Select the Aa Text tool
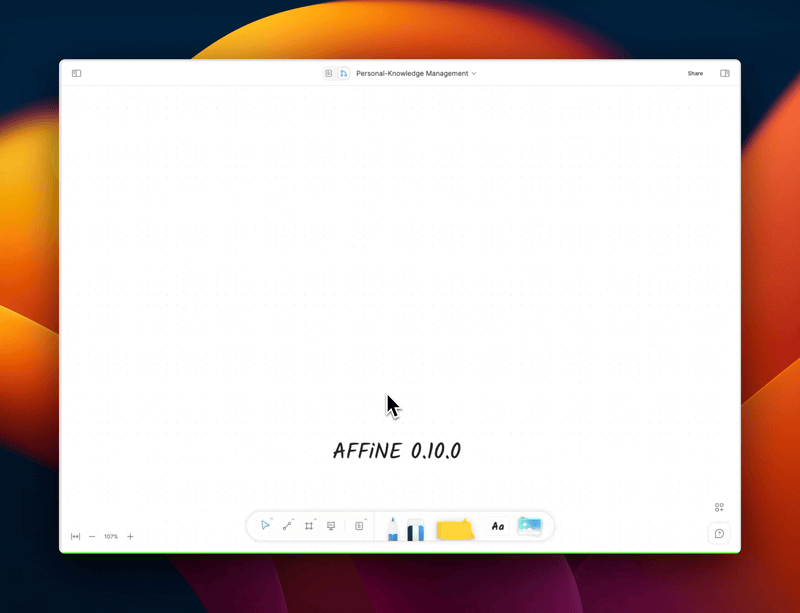Screen dimensions: 800x613 coord(498,526)
